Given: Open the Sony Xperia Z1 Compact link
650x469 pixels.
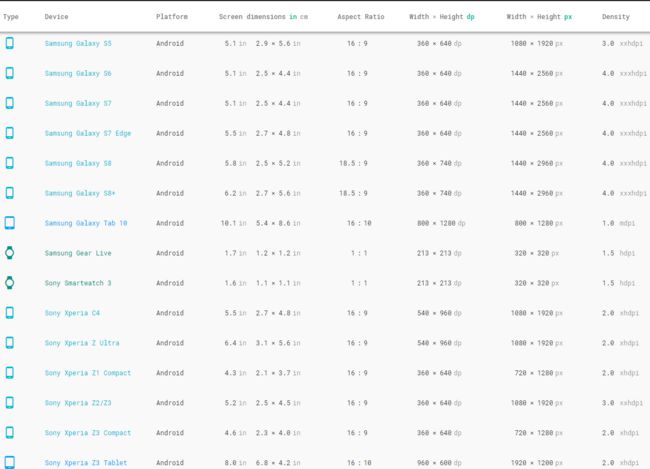Looking at the screenshot, I should (88, 373).
